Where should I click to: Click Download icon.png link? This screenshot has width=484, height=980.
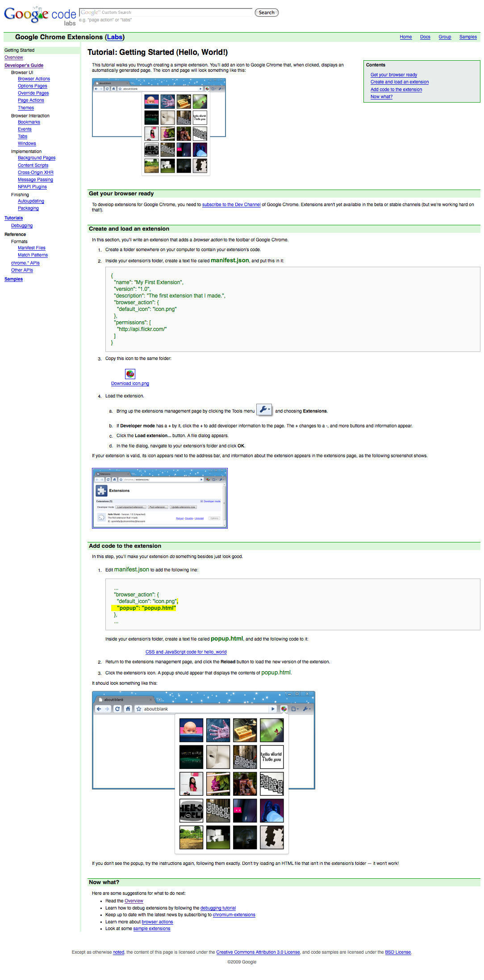point(130,384)
